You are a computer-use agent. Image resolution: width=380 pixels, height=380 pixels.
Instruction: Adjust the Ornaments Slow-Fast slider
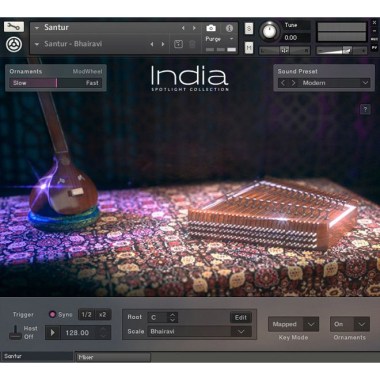56,83
